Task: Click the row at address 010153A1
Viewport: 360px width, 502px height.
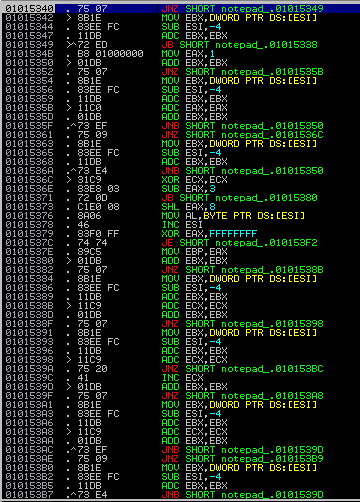Action: point(180,404)
